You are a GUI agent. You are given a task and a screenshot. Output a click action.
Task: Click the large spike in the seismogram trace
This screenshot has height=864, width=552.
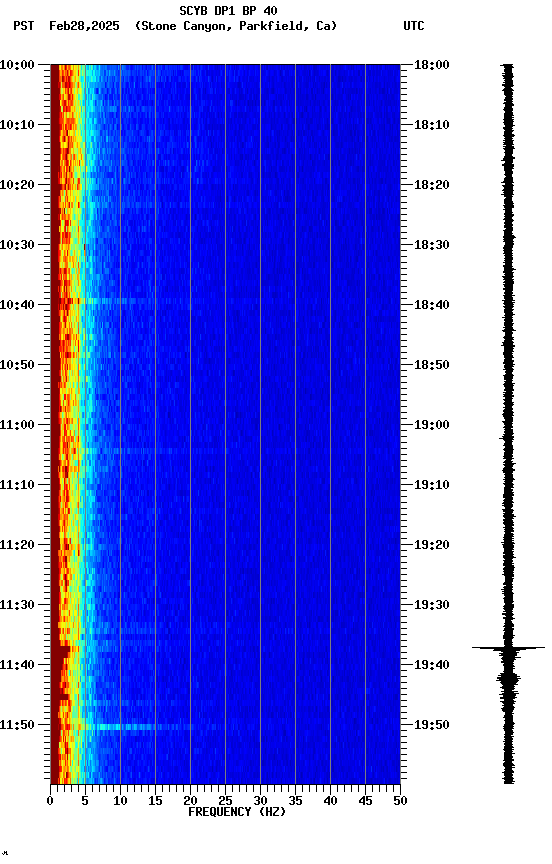coord(508,648)
